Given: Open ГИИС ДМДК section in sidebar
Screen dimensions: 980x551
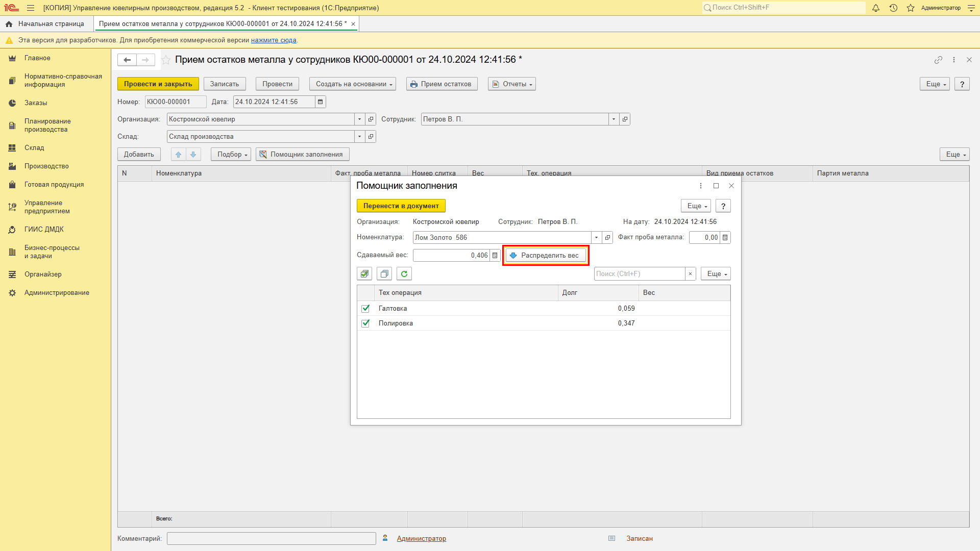Looking at the screenshot, I should [44, 230].
